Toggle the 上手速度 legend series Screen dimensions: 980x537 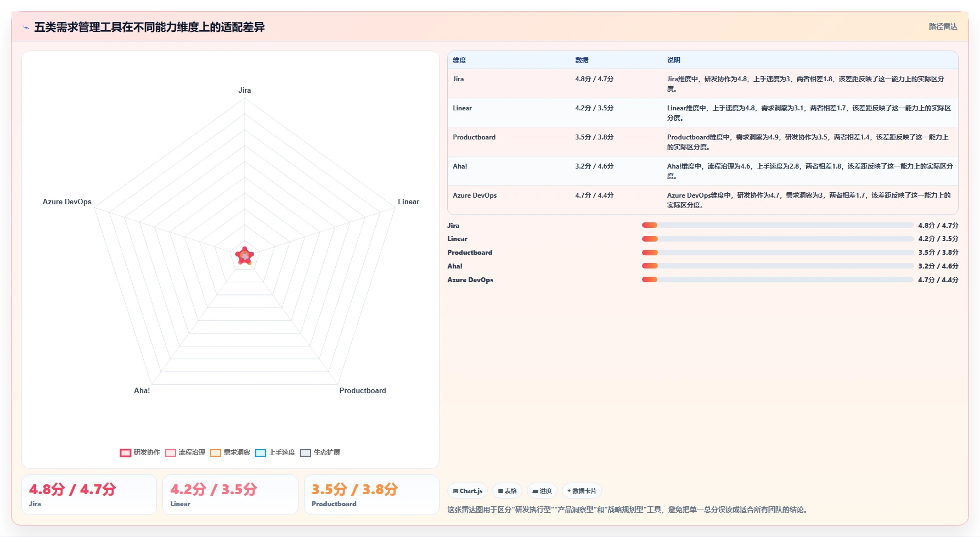click(275, 452)
